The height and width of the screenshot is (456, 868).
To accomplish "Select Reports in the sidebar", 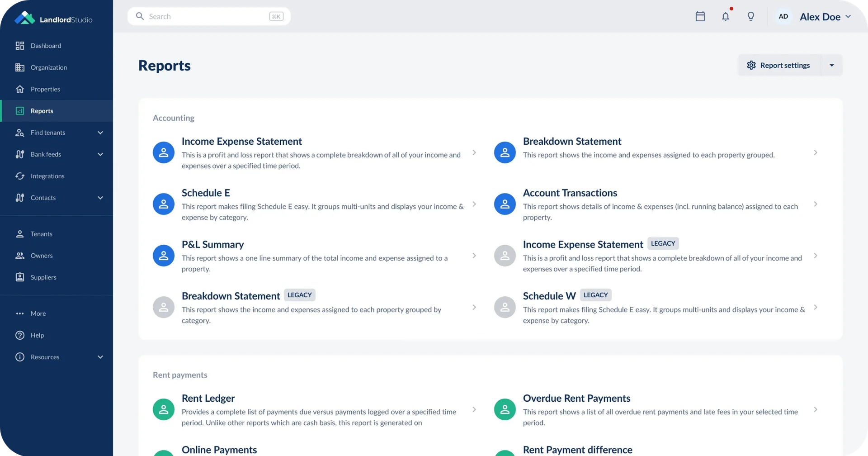I will coord(57,111).
